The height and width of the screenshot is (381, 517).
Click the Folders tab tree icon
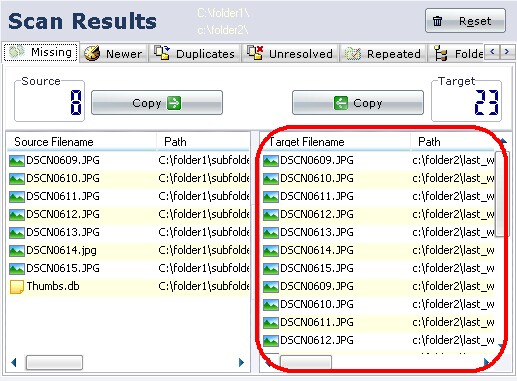coord(441,54)
